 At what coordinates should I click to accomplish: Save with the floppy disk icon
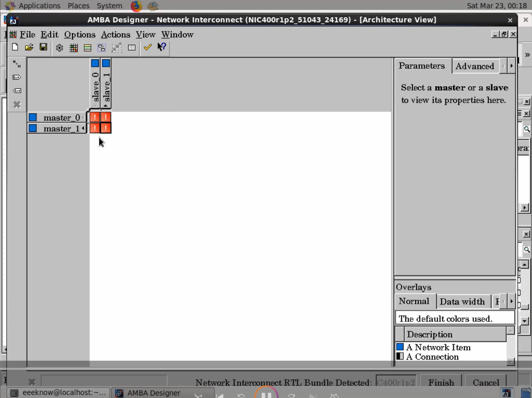click(x=43, y=47)
